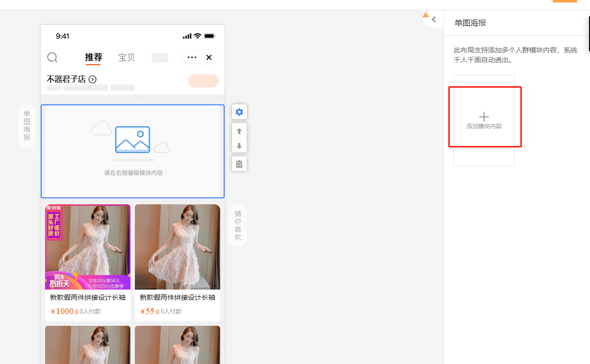Click the ¥1000.0 price text
This screenshot has height=364, width=590.
pos(64,311)
